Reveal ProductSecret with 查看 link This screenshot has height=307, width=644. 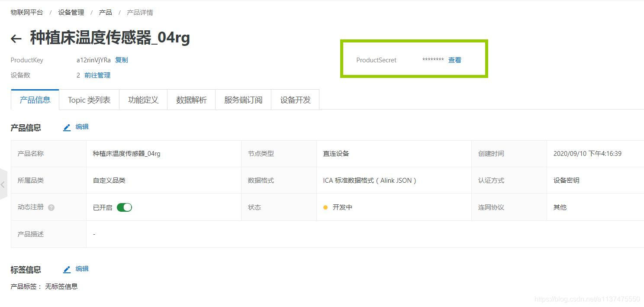click(455, 60)
